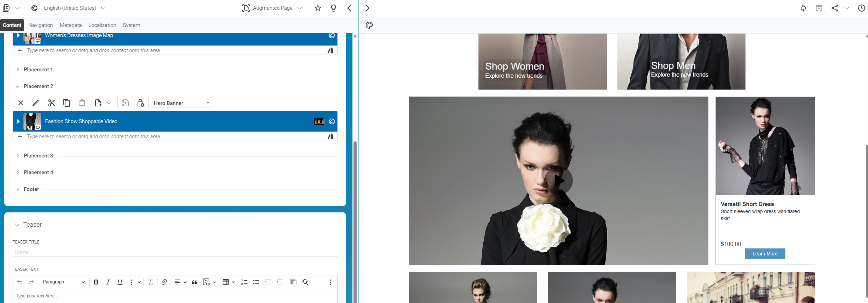Open Augmented Page type dropdown
The width and height of the screenshot is (868, 303).
(x=272, y=8)
